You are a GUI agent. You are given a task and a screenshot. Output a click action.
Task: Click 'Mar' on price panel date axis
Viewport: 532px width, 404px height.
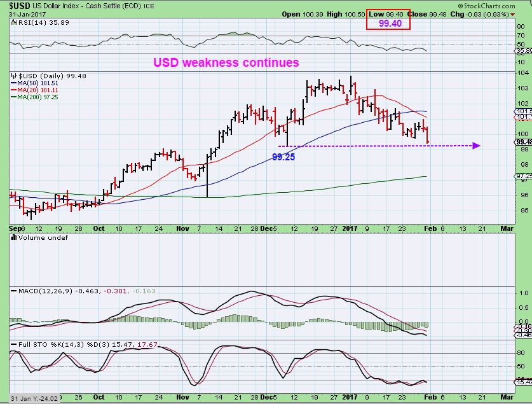[x=507, y=228]
